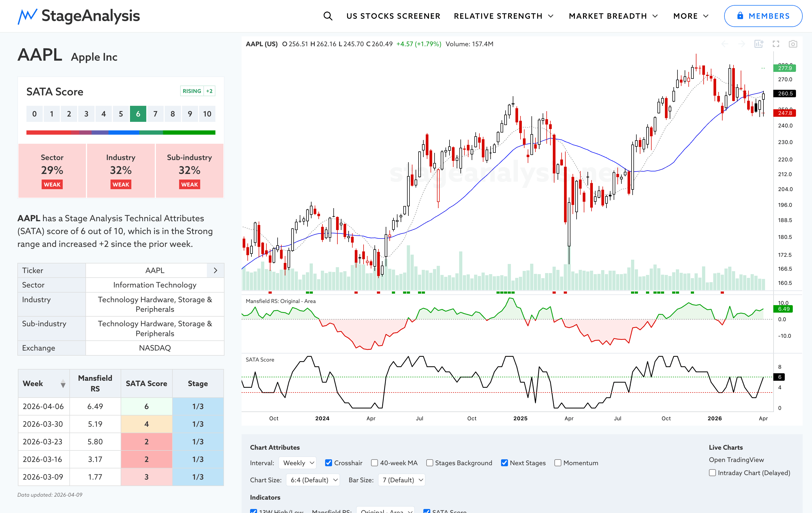Click the Ticker row chevron arrow
812x513 pixels.
point(215,270)
